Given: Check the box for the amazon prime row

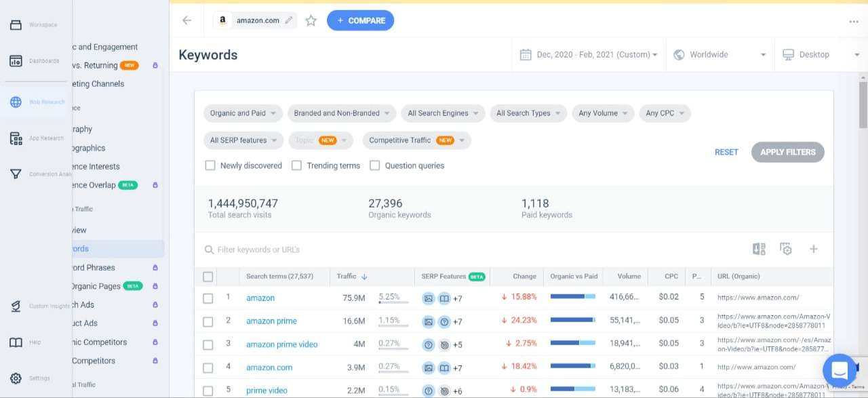Looking at the screenshot, I should click(x=208, y=321).
